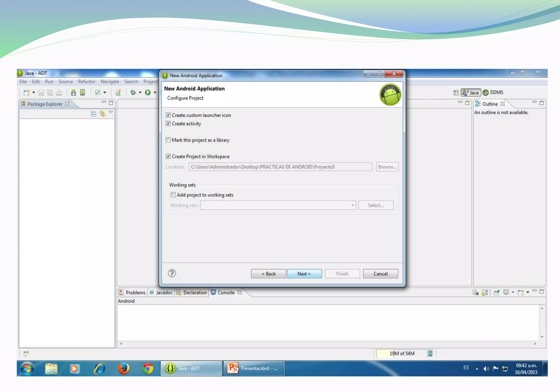The width and height of the screenshot is (560, 392).
Task: Toggle the Create activity checkbox
Action: tap(168, 124)
